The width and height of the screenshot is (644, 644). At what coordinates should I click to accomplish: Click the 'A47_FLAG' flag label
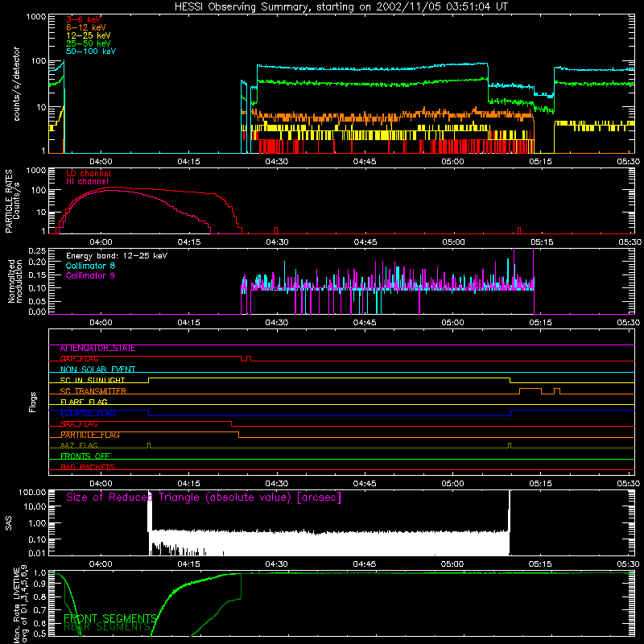click(x=79, y=445)
